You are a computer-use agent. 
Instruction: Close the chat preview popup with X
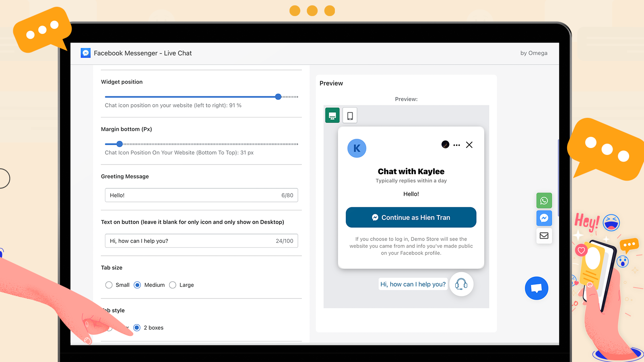tap(469, 145)
